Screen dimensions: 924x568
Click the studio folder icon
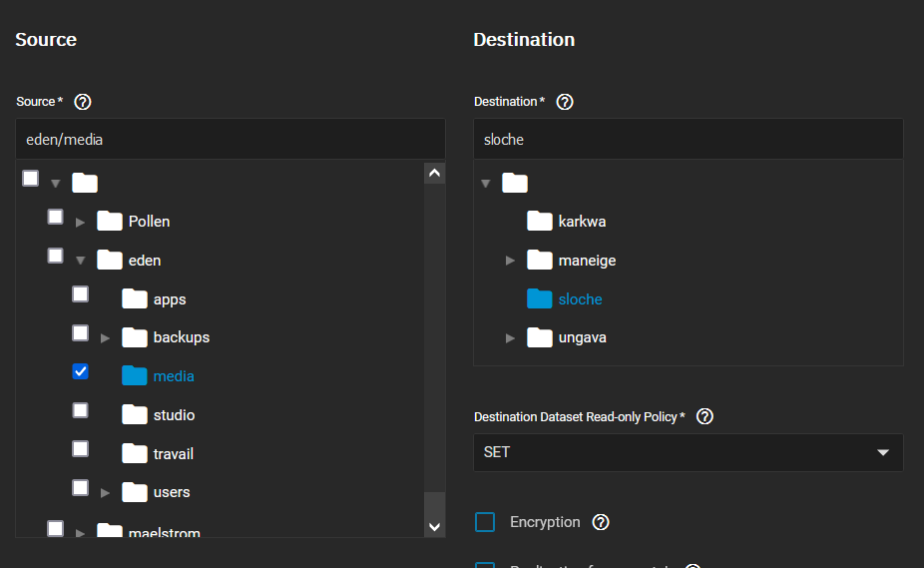pos(135,414)
